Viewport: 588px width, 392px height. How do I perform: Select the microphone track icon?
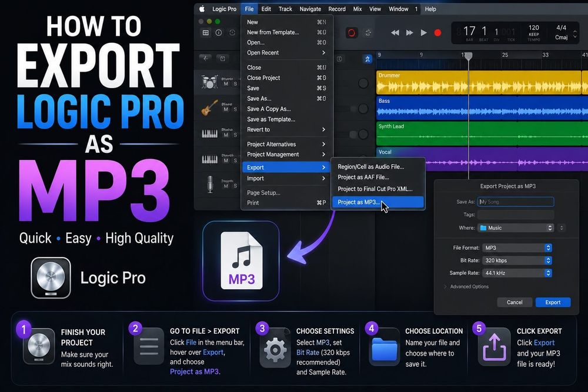click(210, 185)
